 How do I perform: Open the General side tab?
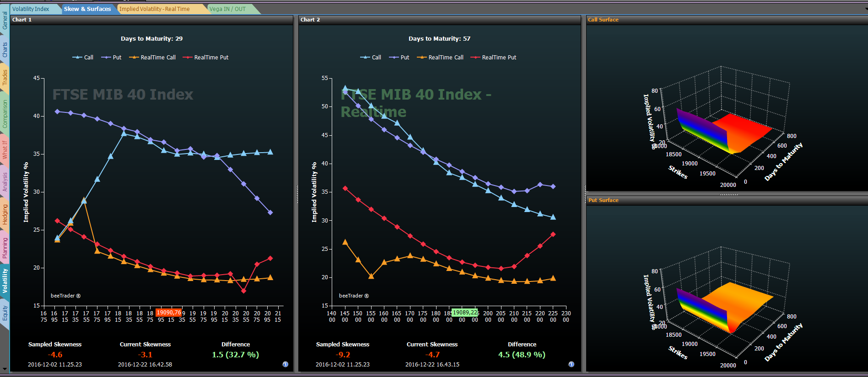pos(5,21)
